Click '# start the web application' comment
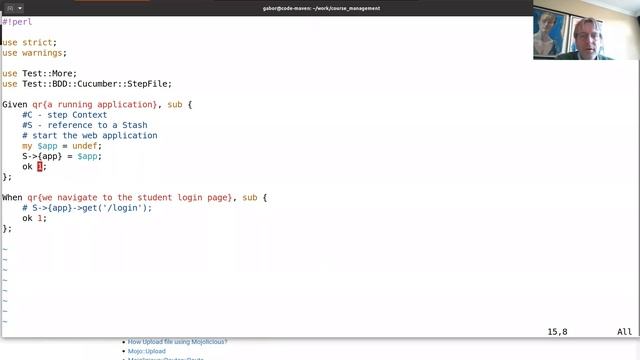Image resolution: width=640 pixels, height=360 pixels. click(x=90, y=136)
